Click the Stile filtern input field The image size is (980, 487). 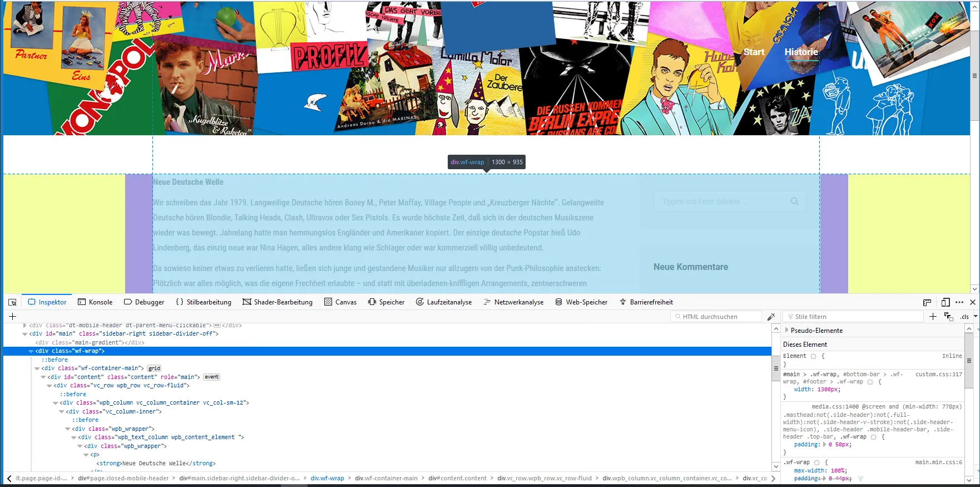click(x=853, y=317)
